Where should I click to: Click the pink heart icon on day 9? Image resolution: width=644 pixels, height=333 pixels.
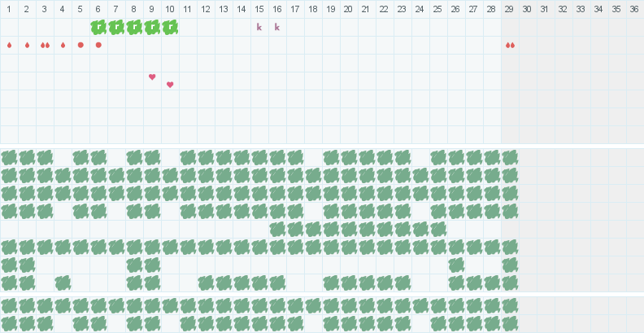[x=152, y=77]
